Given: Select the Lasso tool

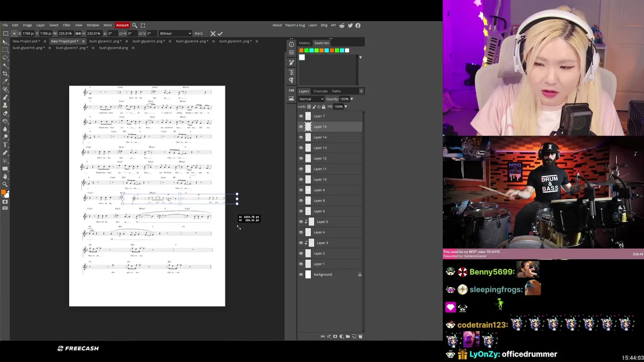Looking at the screenshot, I should click(x=6, y=57).
